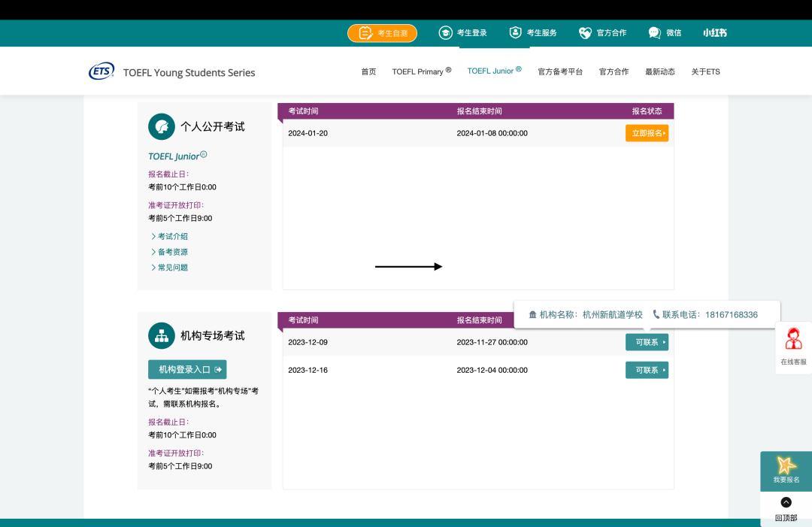Viewport: 812px width, 527px height.
Task: Expand the 备考资源 link
Action: 172,252
